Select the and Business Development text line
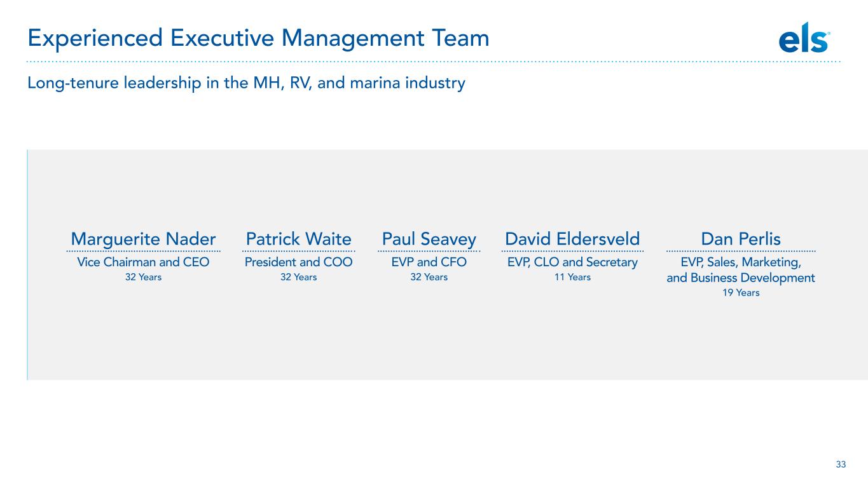 pos(740,278)
